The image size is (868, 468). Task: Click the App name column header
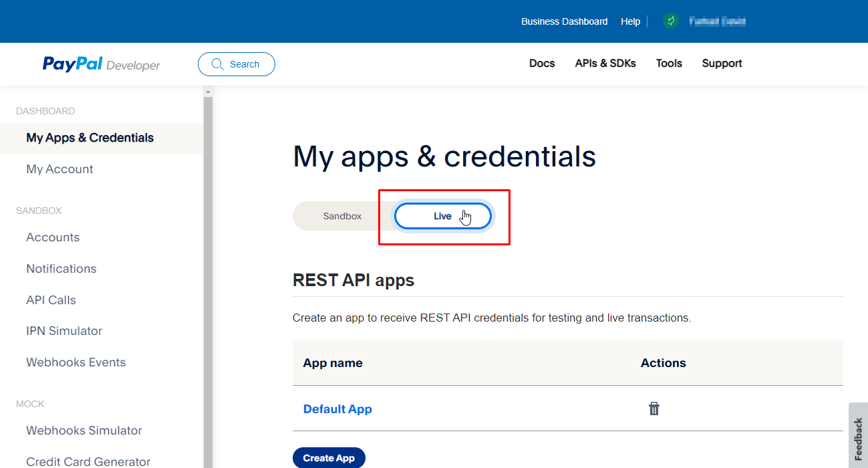[x=333, y=363]
